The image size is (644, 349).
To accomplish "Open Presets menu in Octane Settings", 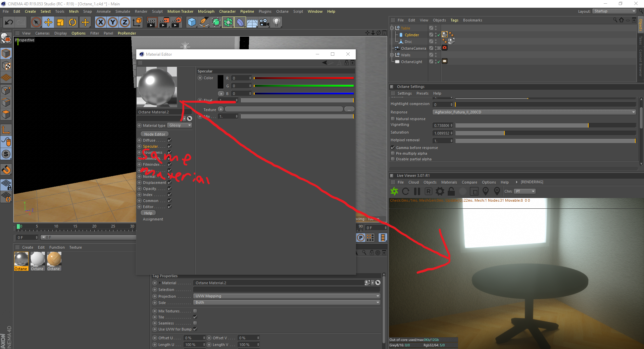I will coord(422,93).
